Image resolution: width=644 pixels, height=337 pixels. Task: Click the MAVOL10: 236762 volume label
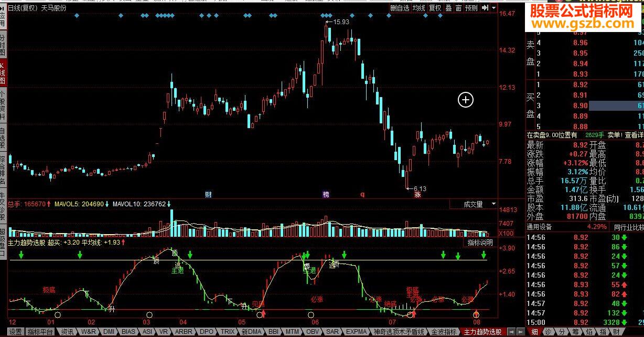coord(139,204)
